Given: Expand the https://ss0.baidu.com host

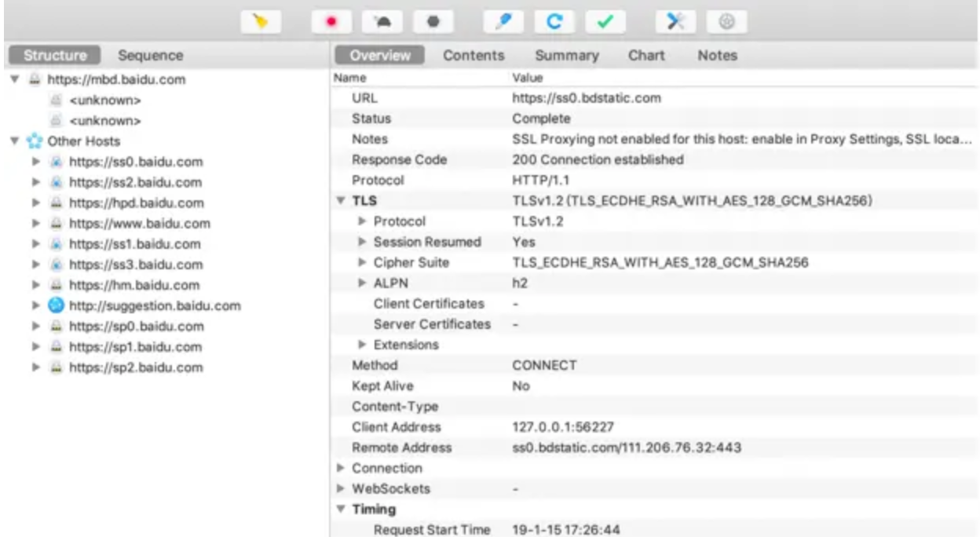Looking at the screenshot, I should tap(35, 162).
